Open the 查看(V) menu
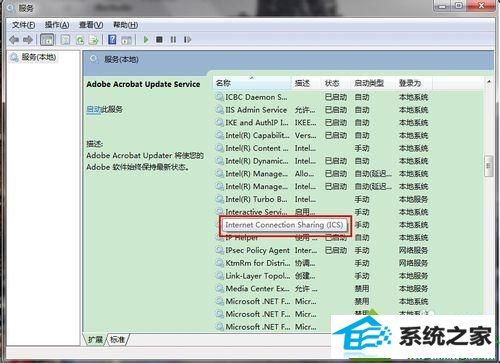This screenshot has width=500, height=363. pos(91,25)
